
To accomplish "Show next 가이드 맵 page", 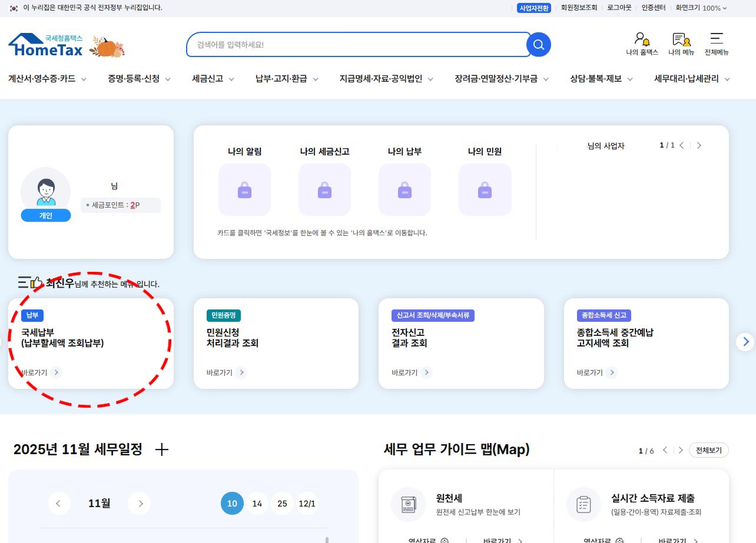I will pyautogui.click(x=681, y=450).
